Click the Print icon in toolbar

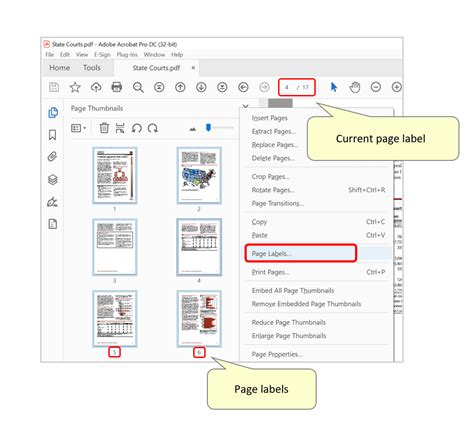[x=117, y=87]
